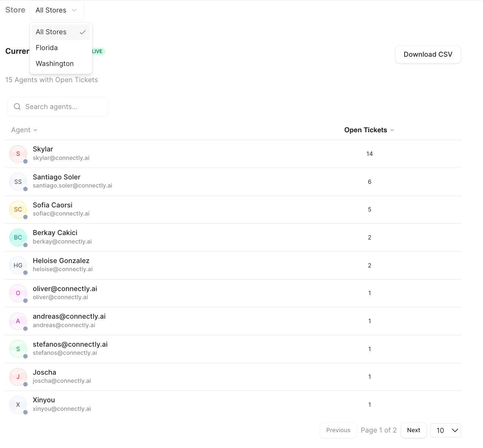This screenshot has height=448, width=483.
Task: Click Heloise Gonzalez's HG avatar
Action: pyautogui.click(x=18, y=265)
